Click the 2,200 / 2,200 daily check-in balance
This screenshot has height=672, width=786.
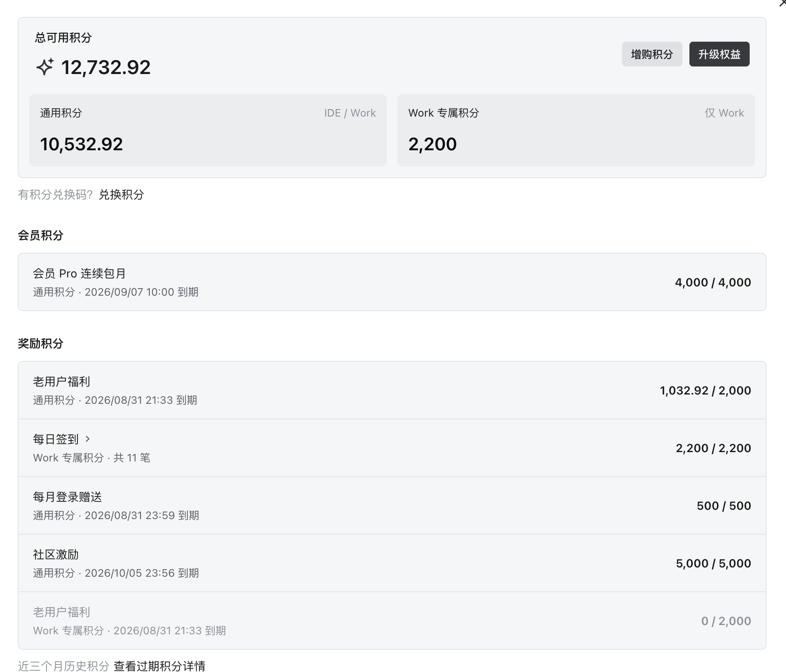click(713, 448)
